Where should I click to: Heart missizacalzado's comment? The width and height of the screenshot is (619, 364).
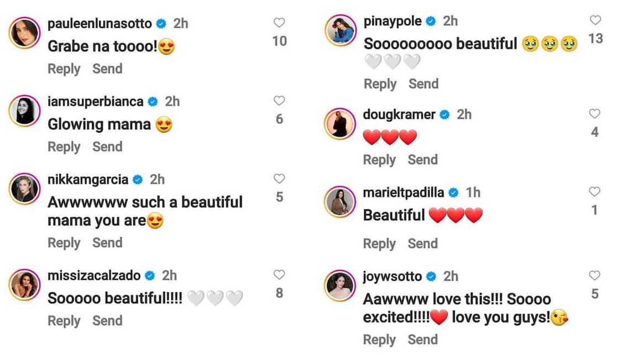pyautogui.click(x=279, y=275)
